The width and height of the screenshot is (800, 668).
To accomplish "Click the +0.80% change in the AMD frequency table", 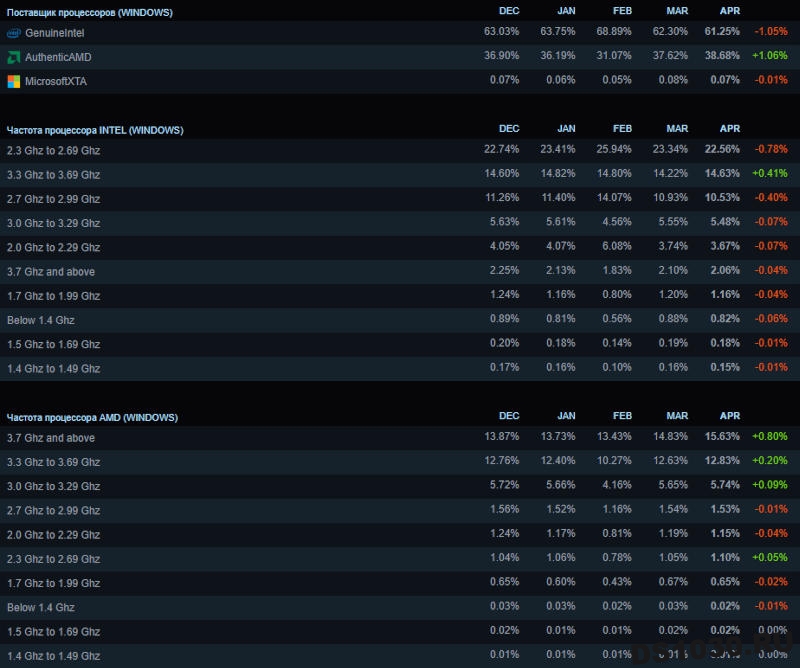I will click(770, 436).
